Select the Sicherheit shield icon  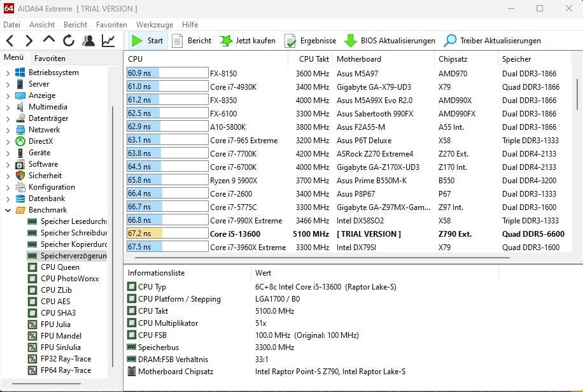click(20, 176)
